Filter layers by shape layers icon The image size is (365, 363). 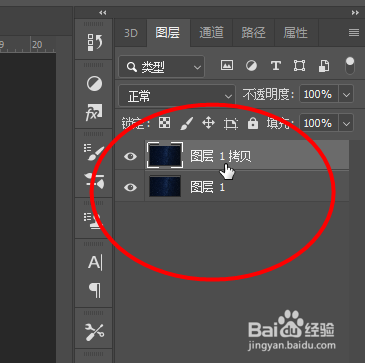coord(299,65)
